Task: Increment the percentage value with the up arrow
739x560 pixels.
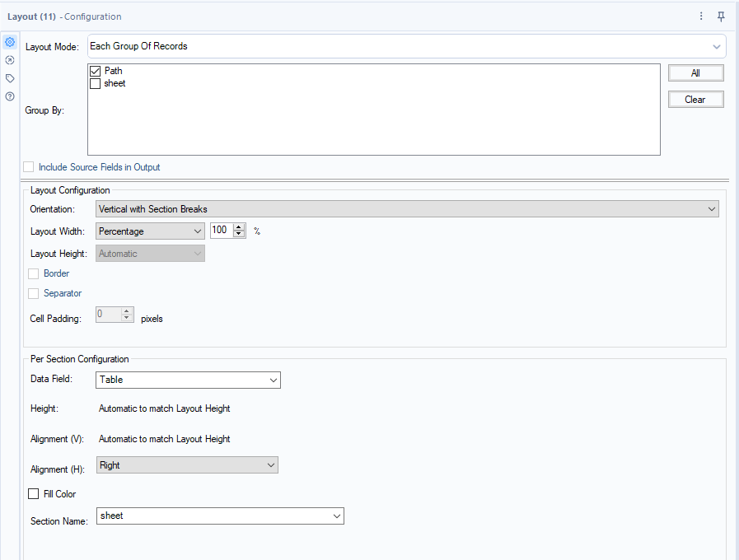Action: point(238,226)
